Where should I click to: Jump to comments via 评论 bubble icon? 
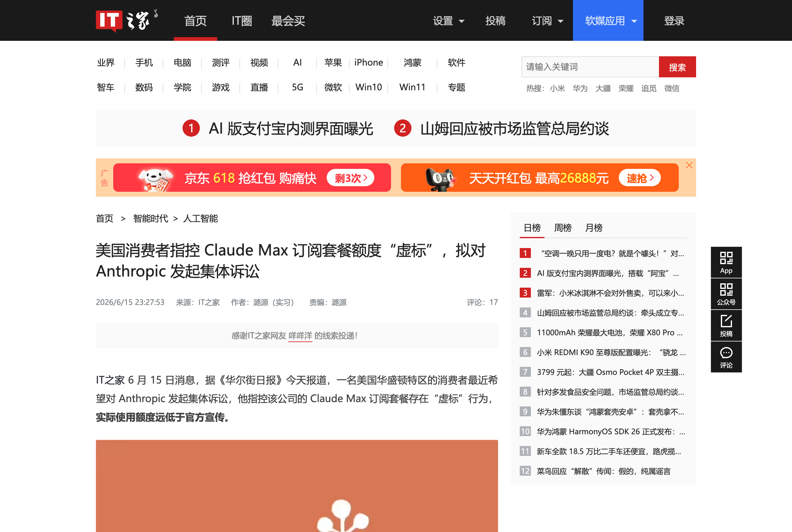point(726,357)
